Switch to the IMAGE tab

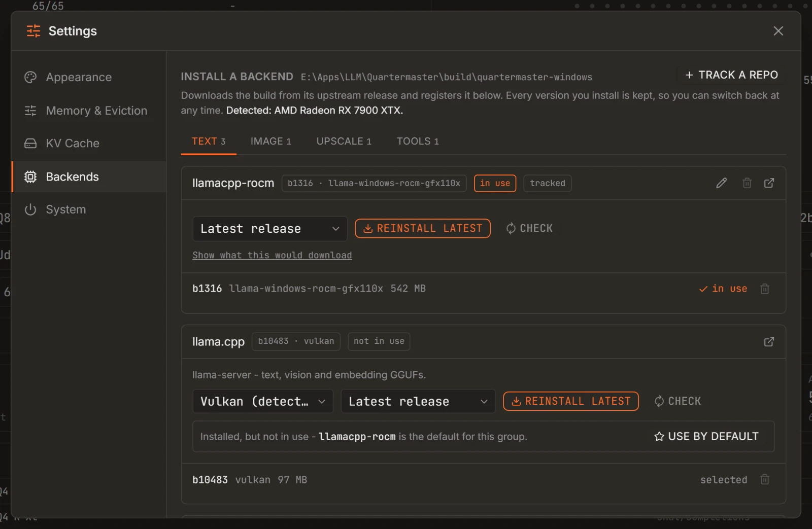[x=270, y=142]
